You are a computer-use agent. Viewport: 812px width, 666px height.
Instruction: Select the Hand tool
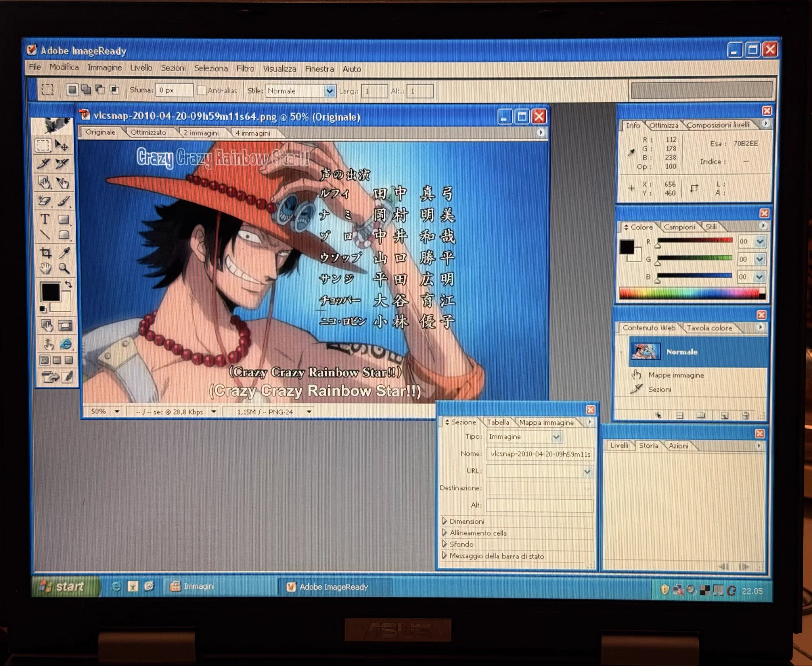tap(46, 269)
